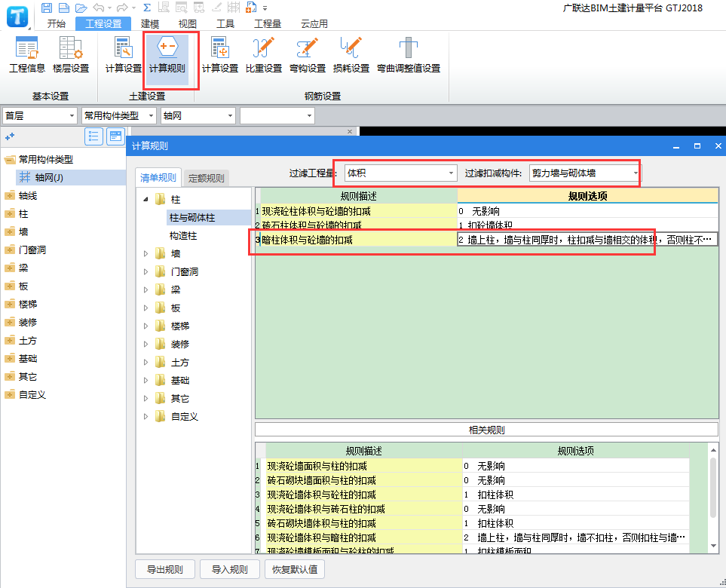The height and width of the screenshot is (588, 726).
Task: Switch to 云应用 ribbon tab
Action: [314, 23]
